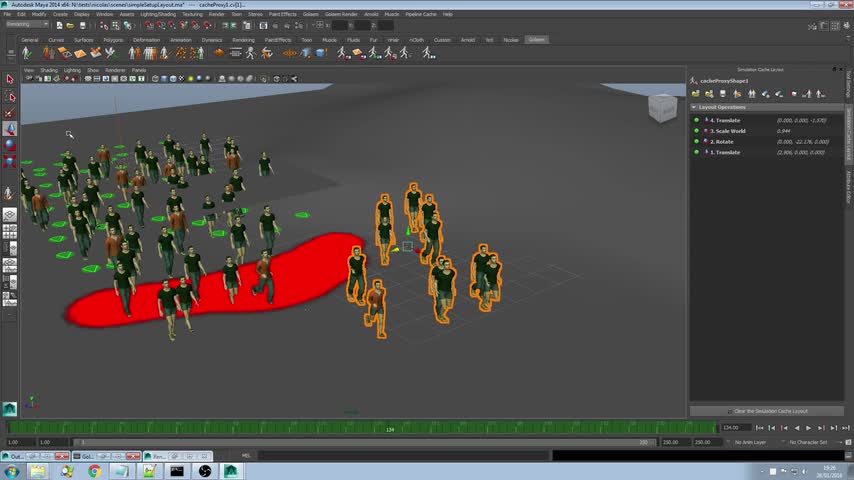Open Windows Explorer folder on taskbar
Image resolution: width=854 pixels, height=480 pixels.
(x=38, y=471)
